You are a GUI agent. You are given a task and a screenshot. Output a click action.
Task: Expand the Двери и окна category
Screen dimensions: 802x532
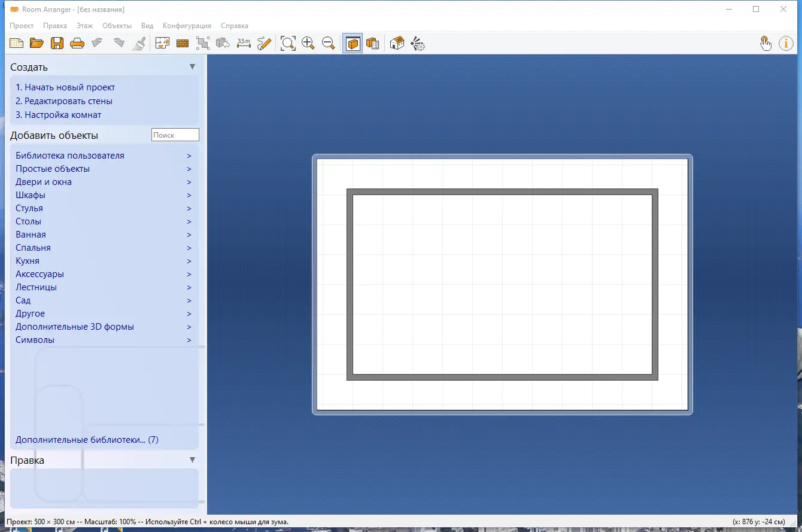pyautogui.click(x=104, y=182)
